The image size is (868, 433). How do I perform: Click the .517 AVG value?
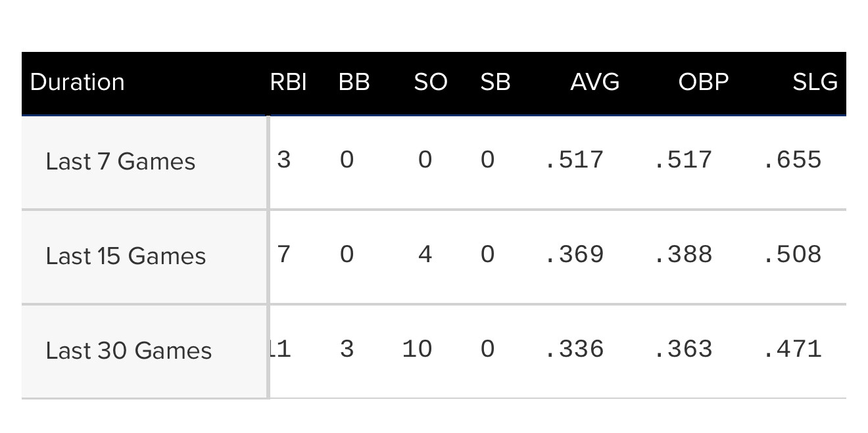[x=574, y=160]
